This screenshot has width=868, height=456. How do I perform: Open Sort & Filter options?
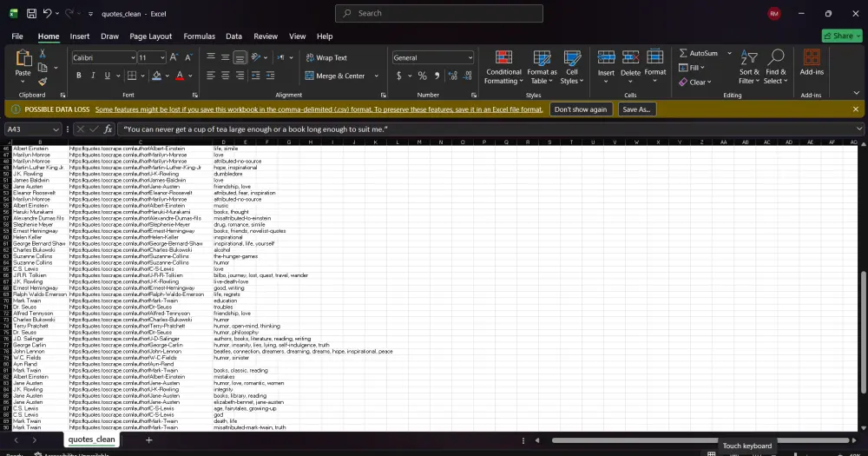point(749,67)
